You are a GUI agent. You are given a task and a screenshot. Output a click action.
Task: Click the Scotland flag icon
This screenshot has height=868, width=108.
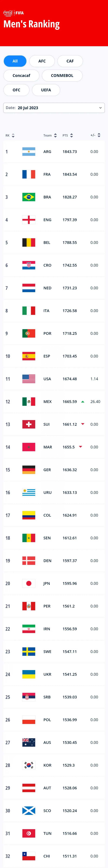coord(29,811)
